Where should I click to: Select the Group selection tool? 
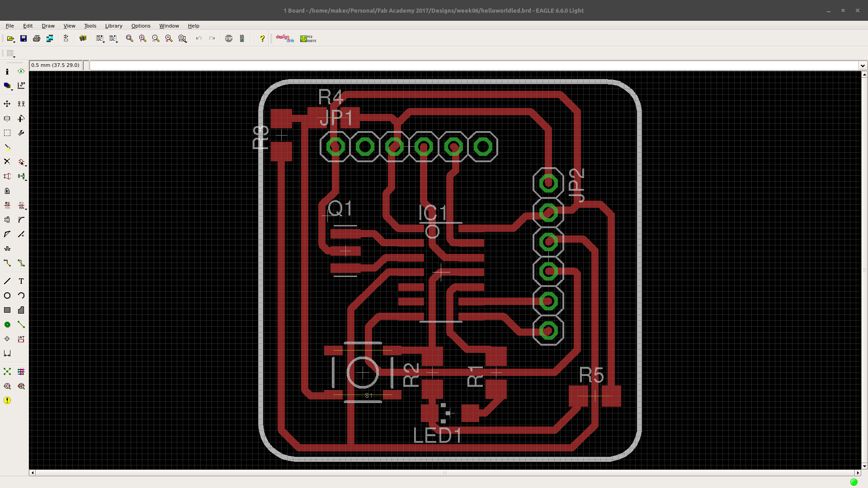(7, 133)
